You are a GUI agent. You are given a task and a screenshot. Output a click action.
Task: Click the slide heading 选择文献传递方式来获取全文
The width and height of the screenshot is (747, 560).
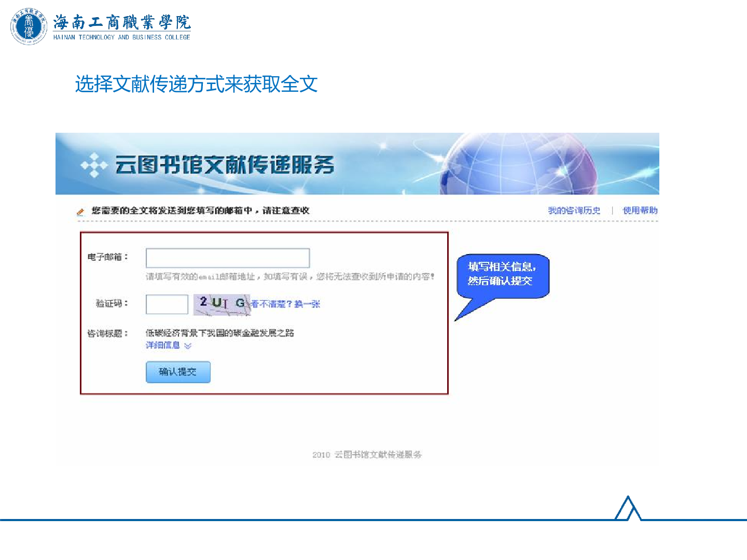click(196, 84)
